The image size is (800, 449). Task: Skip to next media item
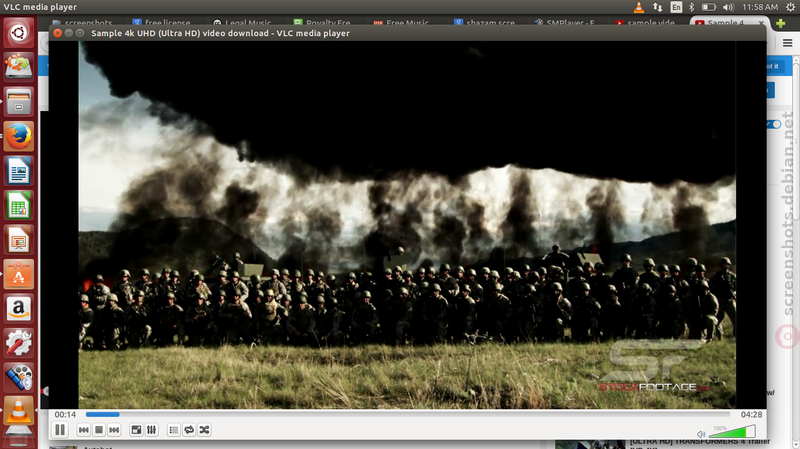click(x=114, y=430)
